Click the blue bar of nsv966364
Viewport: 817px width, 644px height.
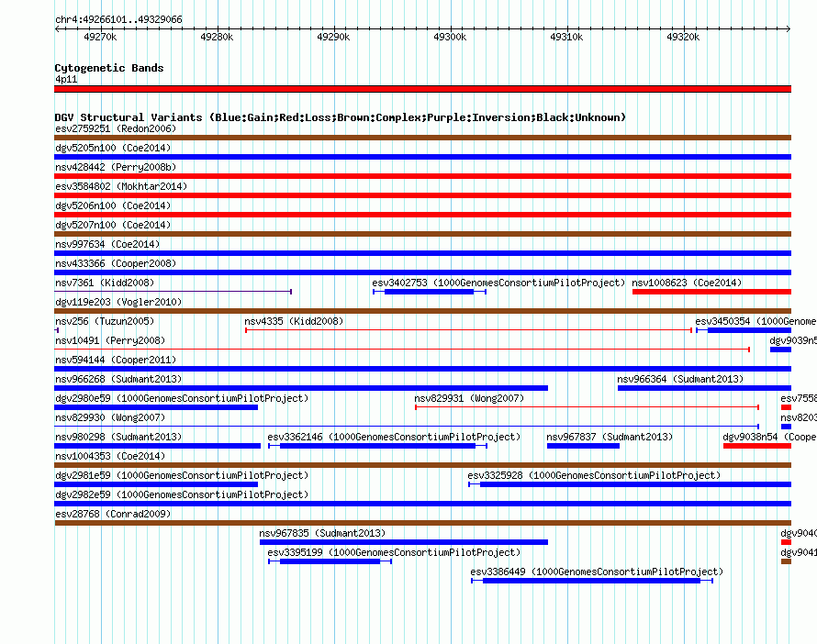click(704, 388)
